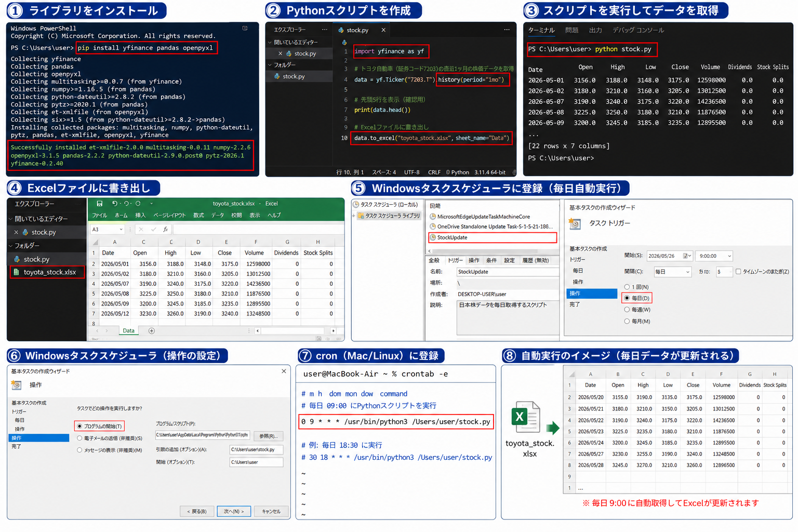Viewport: 798px width, 532px height.
Task: Add a new sheet with plus icon
Action: (152, 331)
